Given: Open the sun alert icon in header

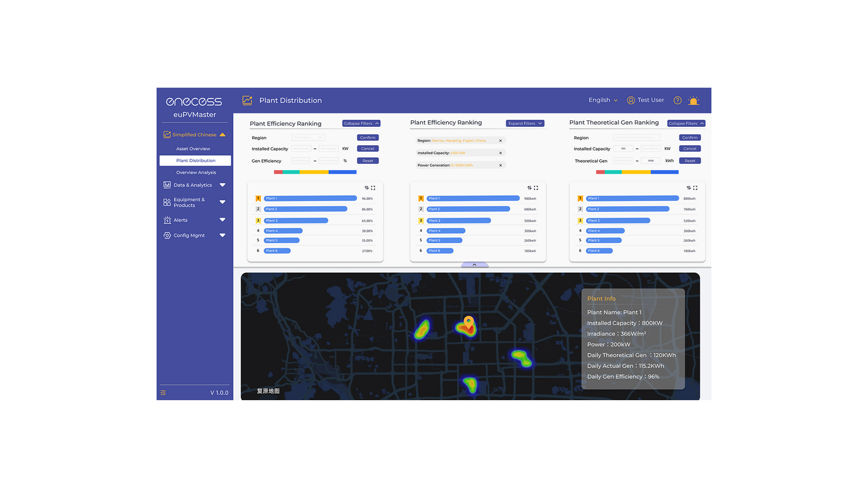Looking at the screenshot, I should [x=693, y=101].
